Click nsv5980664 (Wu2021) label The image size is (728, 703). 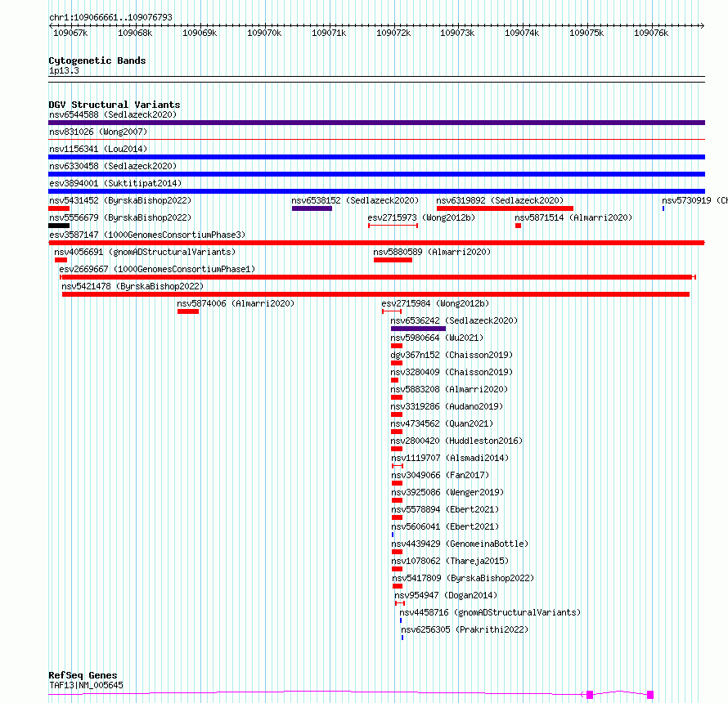coord(437,338)
